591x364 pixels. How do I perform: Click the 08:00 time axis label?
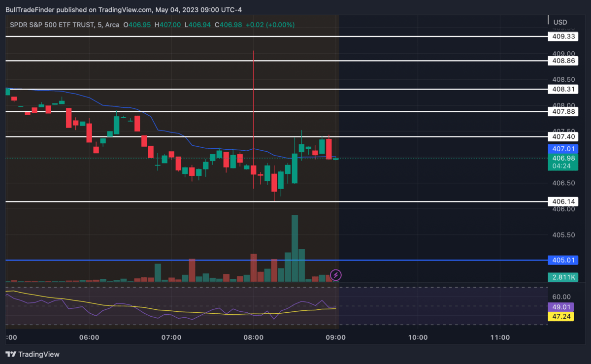(253, 337)
